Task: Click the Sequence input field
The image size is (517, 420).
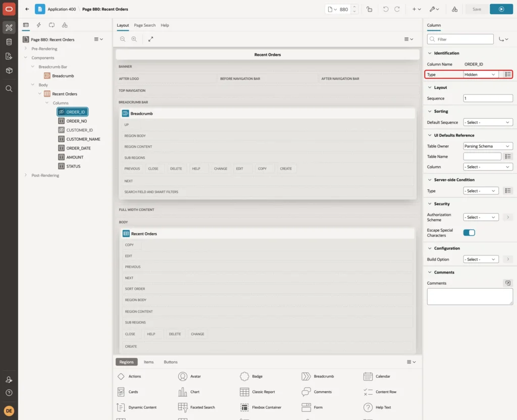Action: pos(488,98)
